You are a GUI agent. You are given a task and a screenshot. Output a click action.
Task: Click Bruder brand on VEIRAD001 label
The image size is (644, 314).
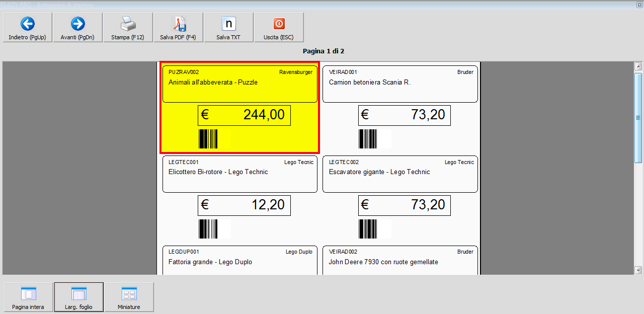465,72
